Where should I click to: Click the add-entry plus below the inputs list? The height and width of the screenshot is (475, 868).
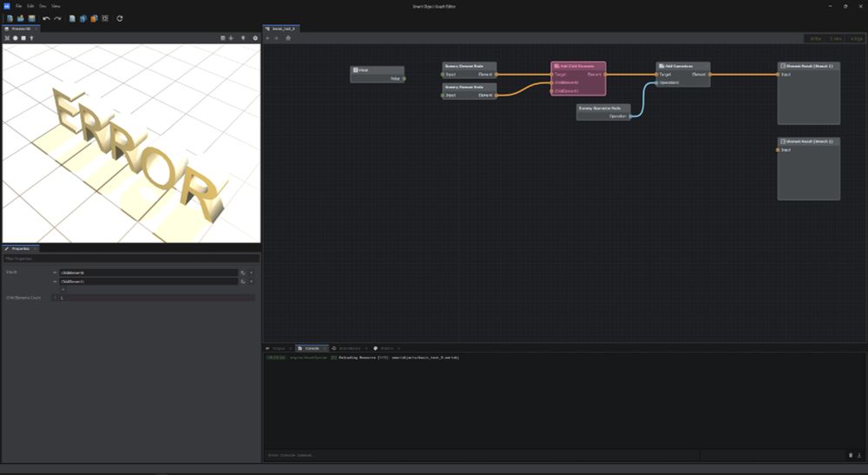click(x=62, y=289)
